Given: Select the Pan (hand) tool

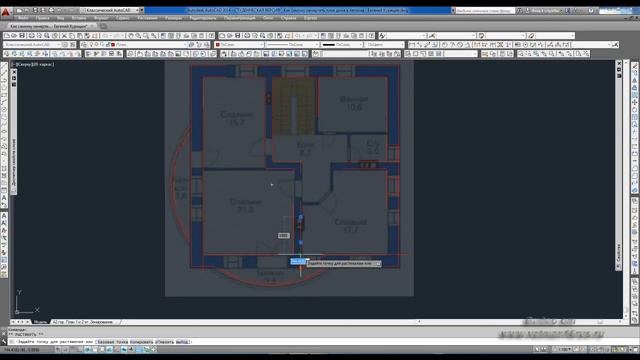Looking at the screenshot, I should (131, 36).
